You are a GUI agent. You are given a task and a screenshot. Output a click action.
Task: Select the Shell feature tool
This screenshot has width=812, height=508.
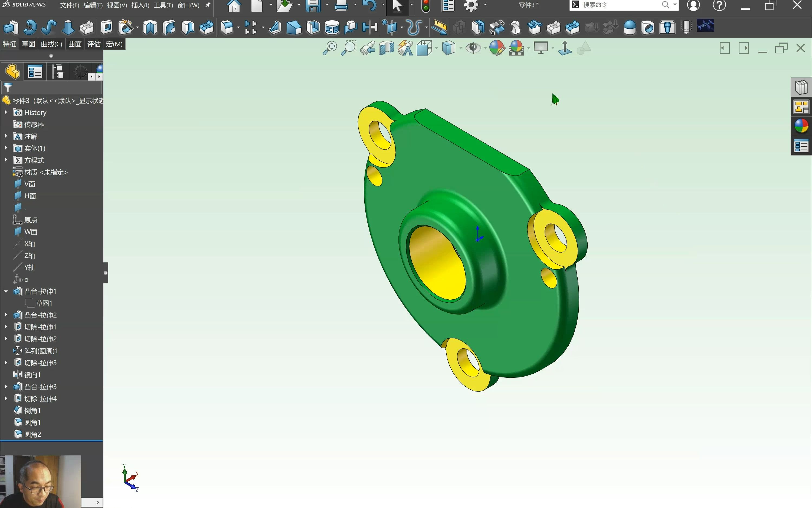pos(313,28)
